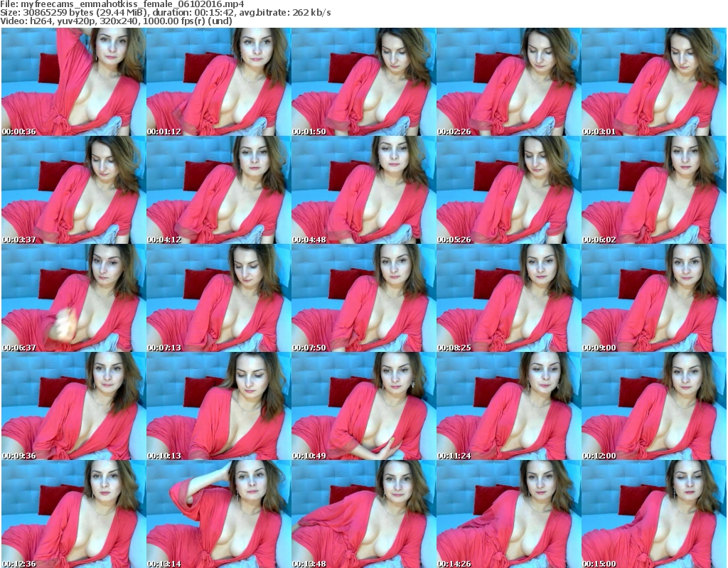Click the final frame at 00:15:00

pos(653,514)
